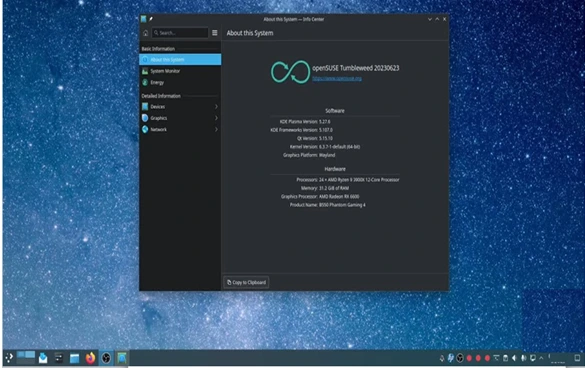The width and height of the screenshot is (585, 368).
Task: Open the settings sliders app in the taskbar
Action: click(59, 358)
